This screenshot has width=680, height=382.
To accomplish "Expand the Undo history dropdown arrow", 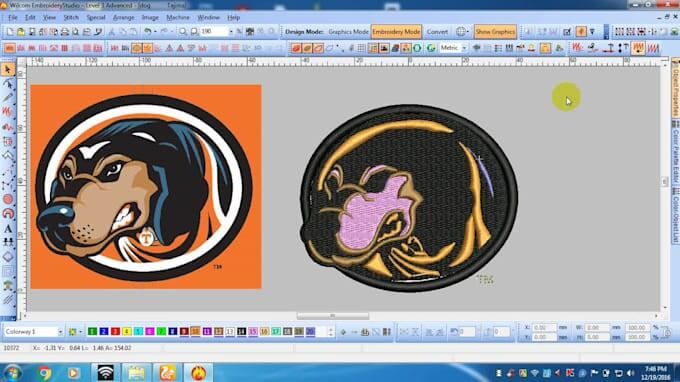I will (x=155, y=32).
